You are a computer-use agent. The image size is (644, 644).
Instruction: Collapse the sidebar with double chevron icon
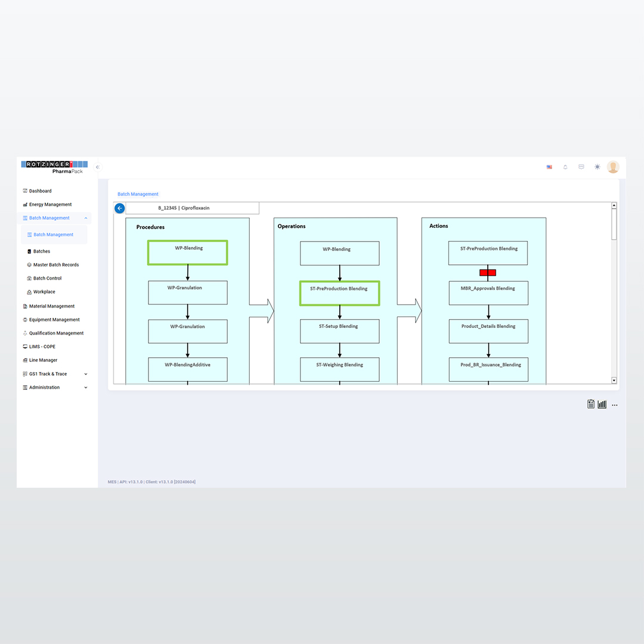coord(97,167)
